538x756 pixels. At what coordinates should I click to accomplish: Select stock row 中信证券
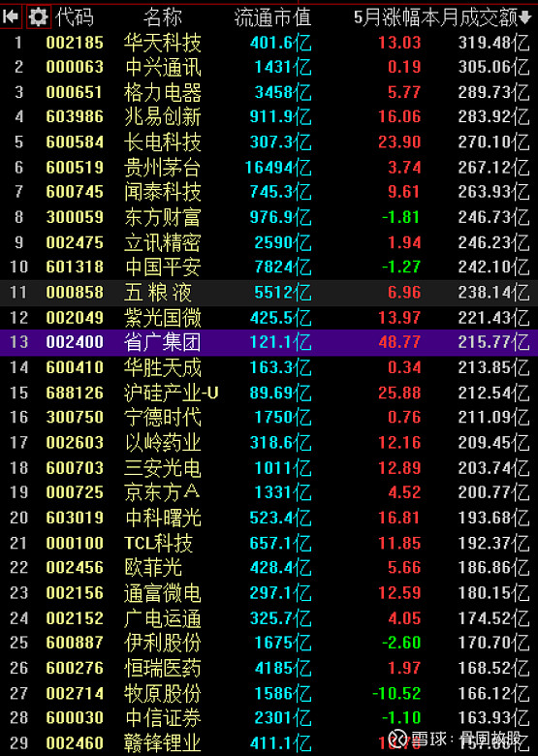tap(269, 718)
